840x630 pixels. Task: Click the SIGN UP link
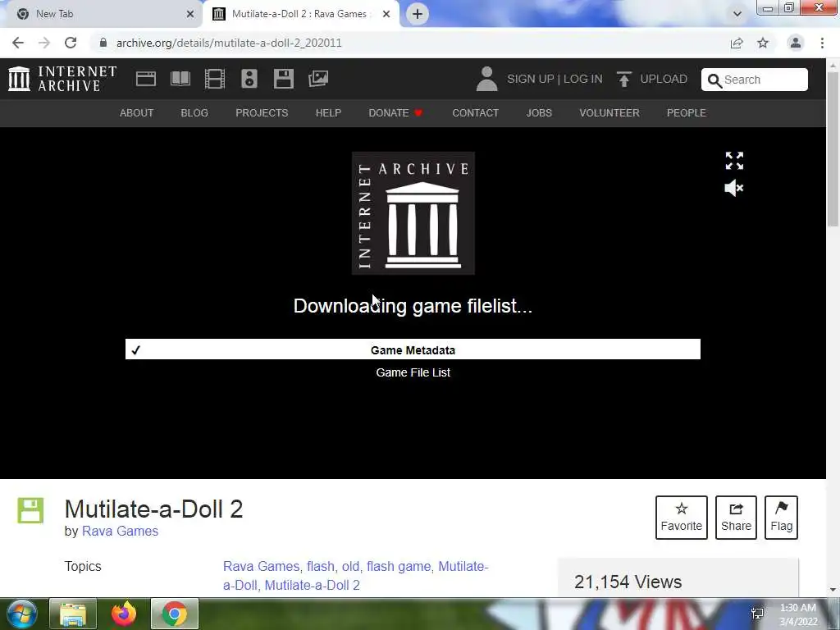(x=531, y=79)
